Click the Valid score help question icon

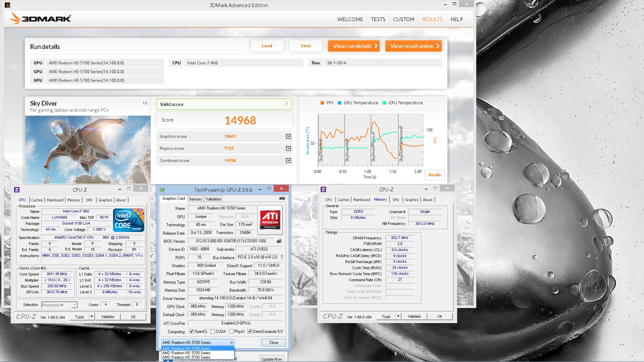click(x=287, y=104)
